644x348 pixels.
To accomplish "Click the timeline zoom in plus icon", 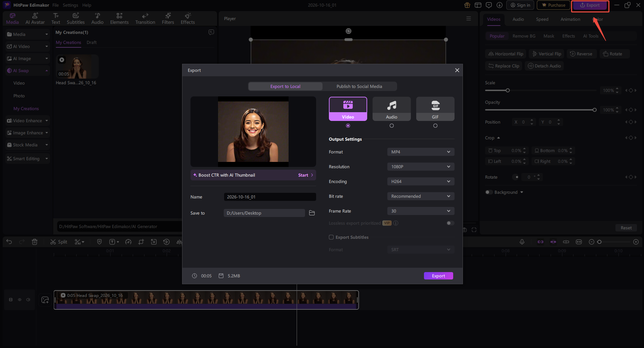I will point(636,242).
